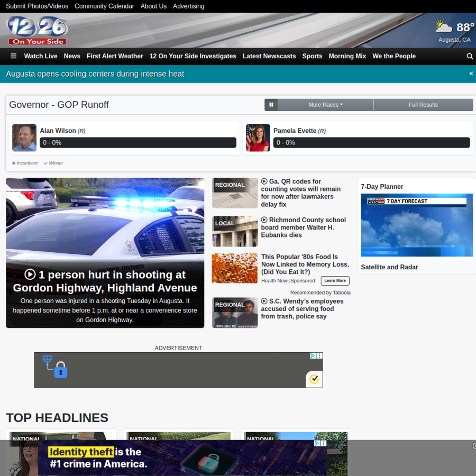Click the Norton checkmark badge in ad
The image size is (476, 476).
[x=314, y=379]
